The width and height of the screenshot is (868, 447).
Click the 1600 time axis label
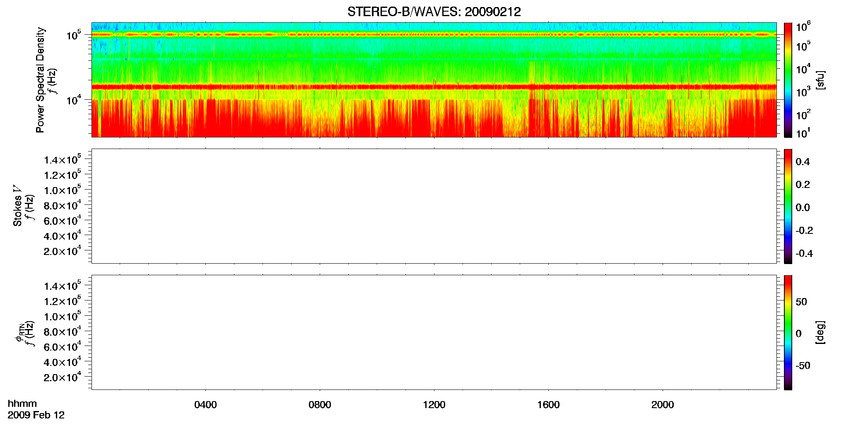(x=548, y=405)
